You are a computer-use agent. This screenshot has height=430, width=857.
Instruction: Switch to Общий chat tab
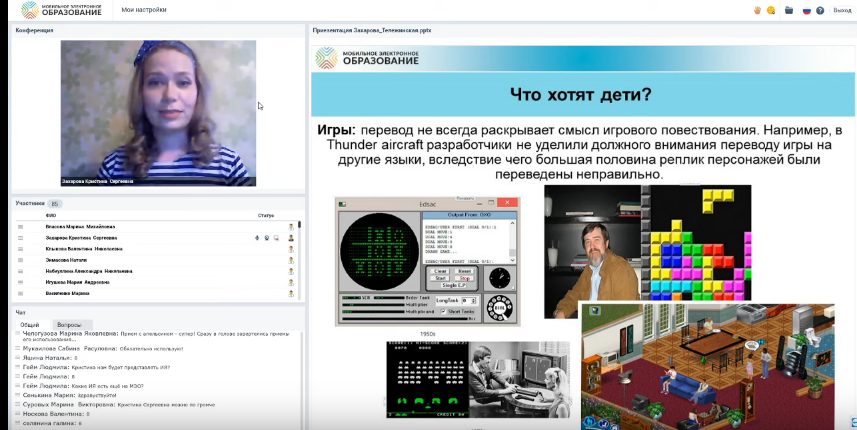33,325
